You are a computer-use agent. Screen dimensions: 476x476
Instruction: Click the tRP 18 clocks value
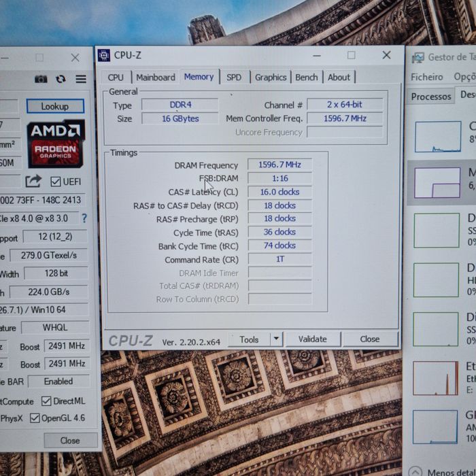[279, 218]
